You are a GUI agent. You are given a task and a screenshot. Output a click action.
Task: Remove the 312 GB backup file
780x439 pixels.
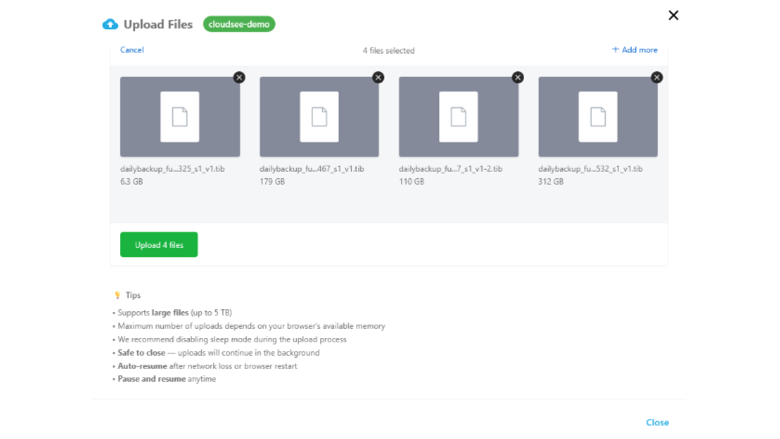656,78
